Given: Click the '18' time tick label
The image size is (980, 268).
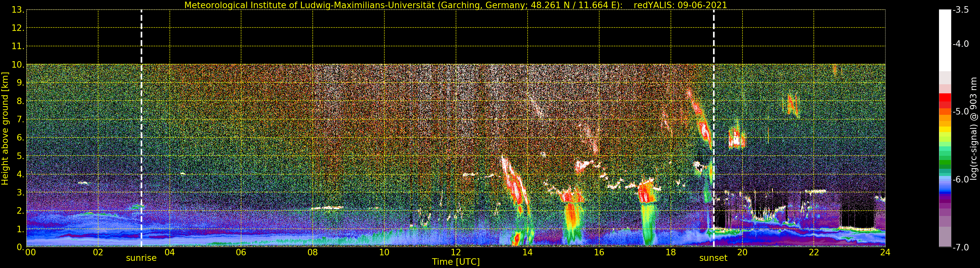Looking at the screenshot, I should pos(671,252).
